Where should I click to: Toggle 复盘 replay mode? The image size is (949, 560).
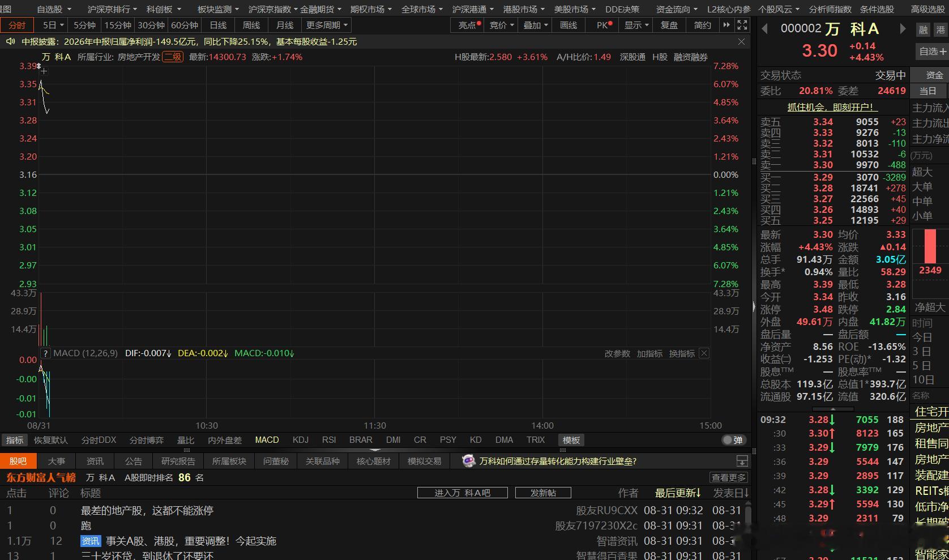pyautogui.click(x=669, y=25)
